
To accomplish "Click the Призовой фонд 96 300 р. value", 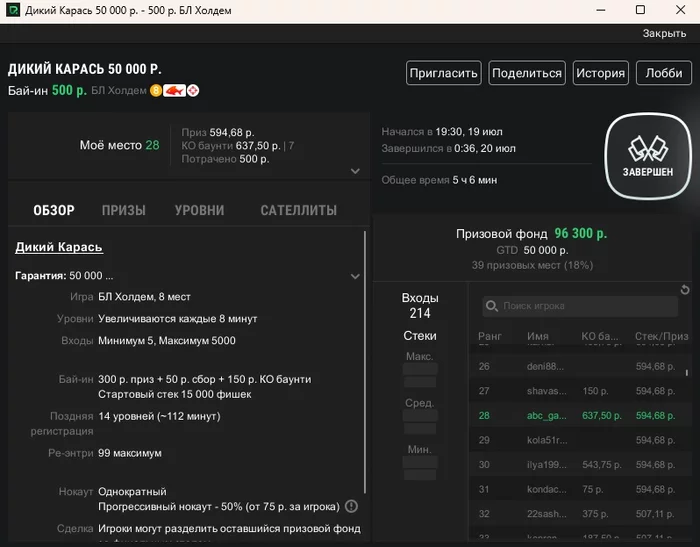I will pyautogui.click(x=580, y=234).
